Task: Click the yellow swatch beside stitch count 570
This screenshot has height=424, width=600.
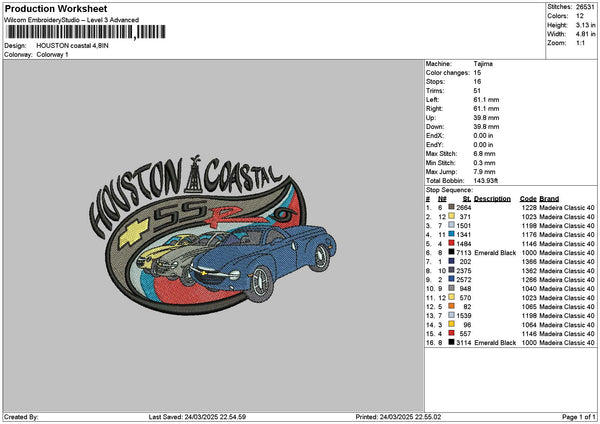Action: click(x=451, y=297)
